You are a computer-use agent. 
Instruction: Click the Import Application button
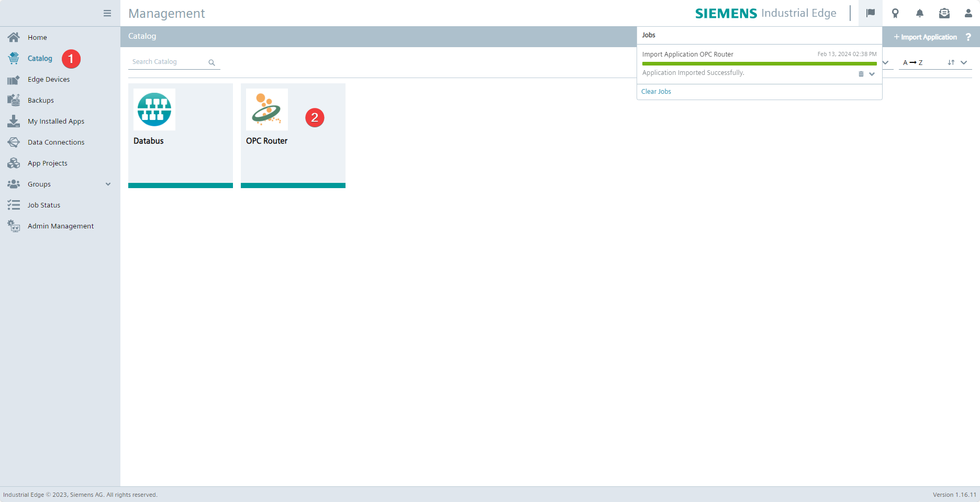[x=925, y=37]
